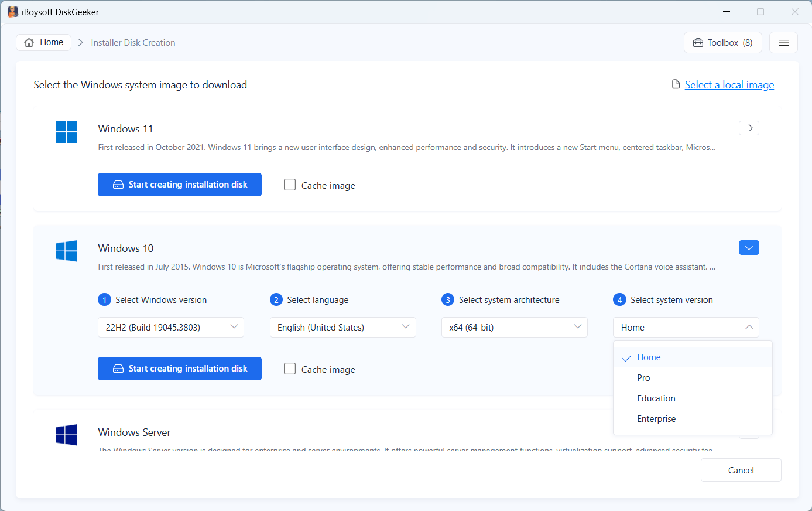Click the Cancel button
Image resolution: width=812 pixels, height=511 pixels.
[x=741, y=470]
